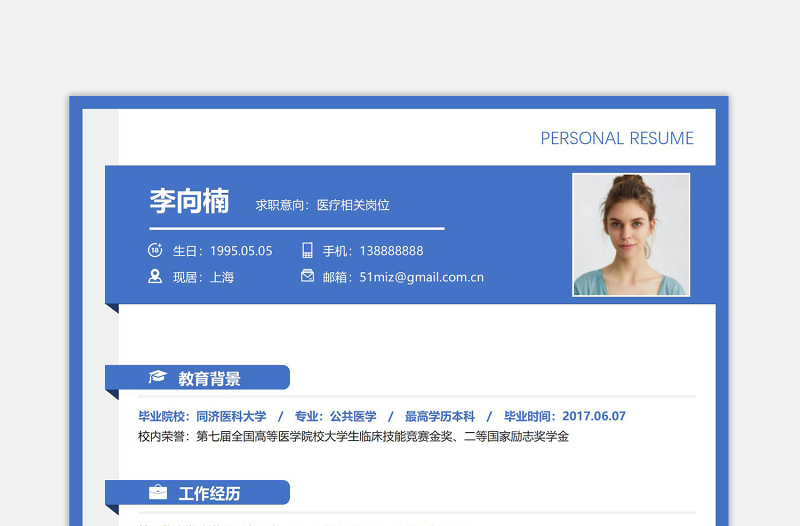The width and height of the screenshot is (800, 526).
Task: Open the email address 51miz@gmail.com.cn
Action: 421,277
